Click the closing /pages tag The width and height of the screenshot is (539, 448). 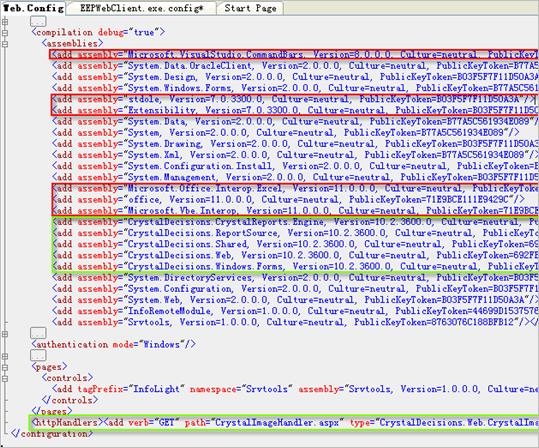click(52, 411)
